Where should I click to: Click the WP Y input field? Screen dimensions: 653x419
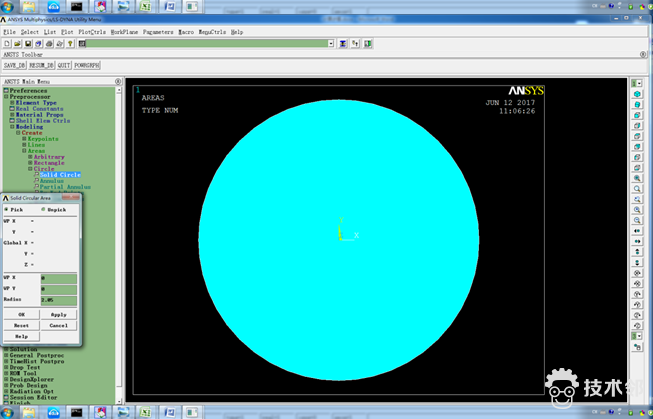point(59,289)
